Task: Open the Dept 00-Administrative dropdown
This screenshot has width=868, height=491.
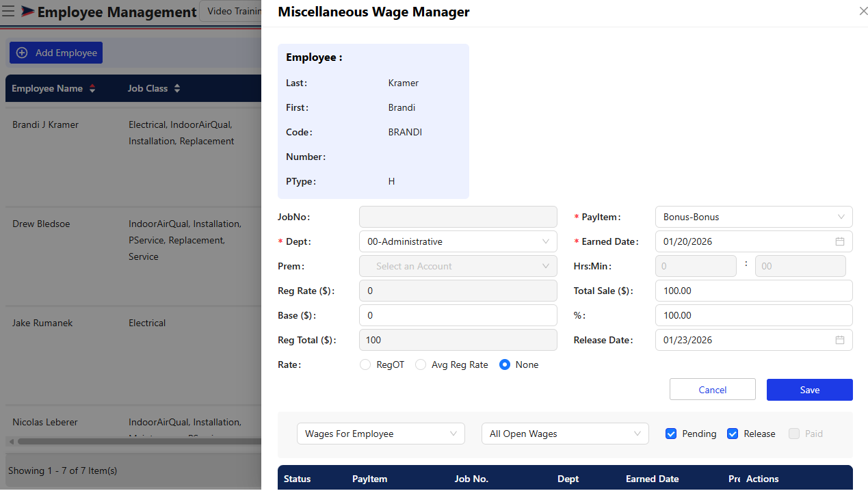Action: pos(458,241)
